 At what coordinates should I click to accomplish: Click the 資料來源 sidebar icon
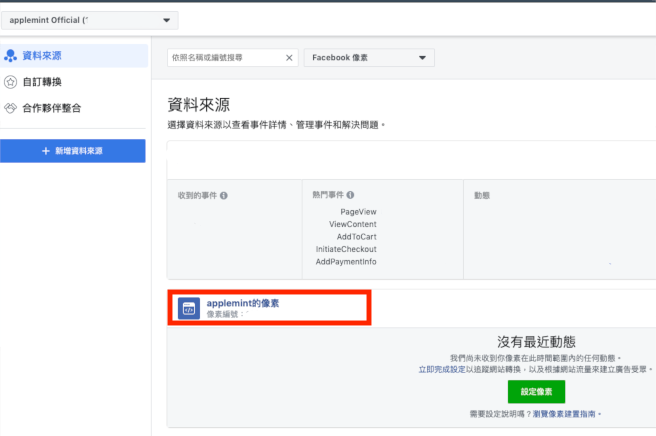tap(10, 56)
